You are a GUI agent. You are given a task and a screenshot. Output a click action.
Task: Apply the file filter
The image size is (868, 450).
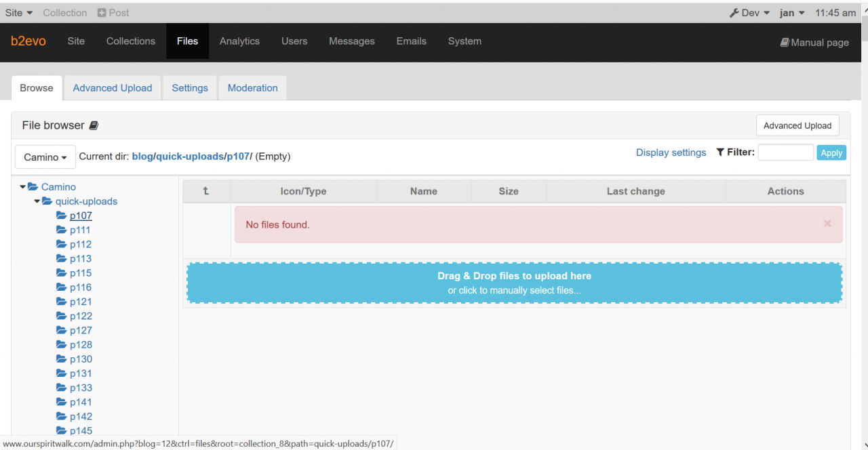point(831,152)
